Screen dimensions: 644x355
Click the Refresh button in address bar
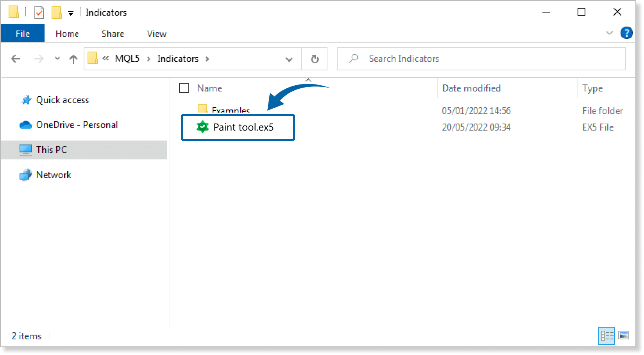[x=315, y=59]
